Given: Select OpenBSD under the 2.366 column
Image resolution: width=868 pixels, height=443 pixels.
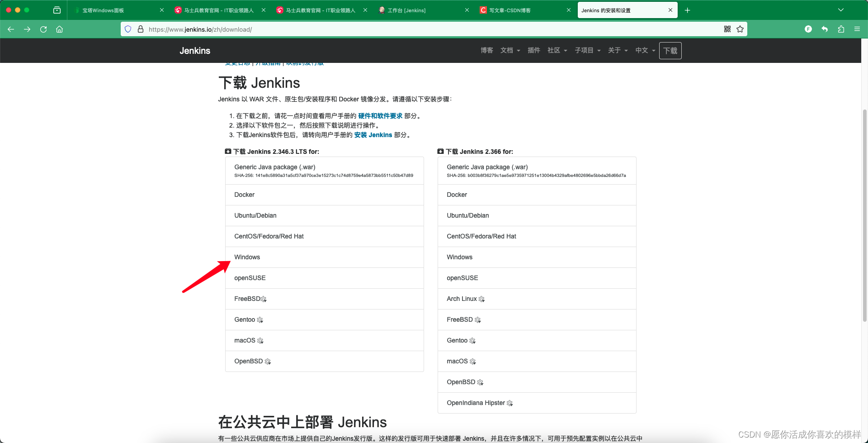Looking at the screenshot, I should [537, 382].
